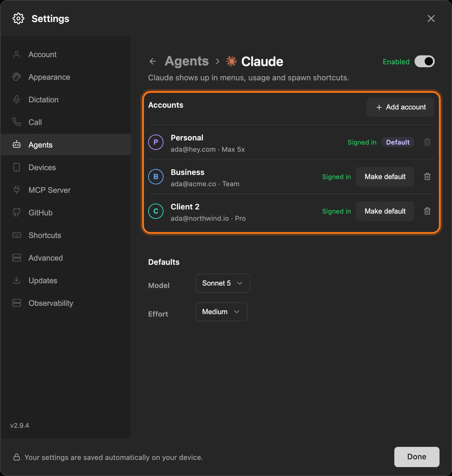Click the v2.9.4 version label

tap(20, 425)
